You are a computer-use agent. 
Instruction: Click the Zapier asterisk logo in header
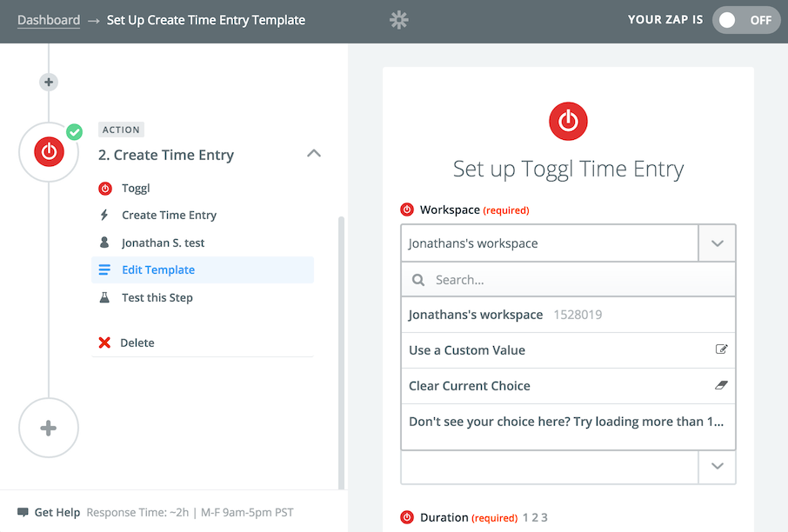398,20
